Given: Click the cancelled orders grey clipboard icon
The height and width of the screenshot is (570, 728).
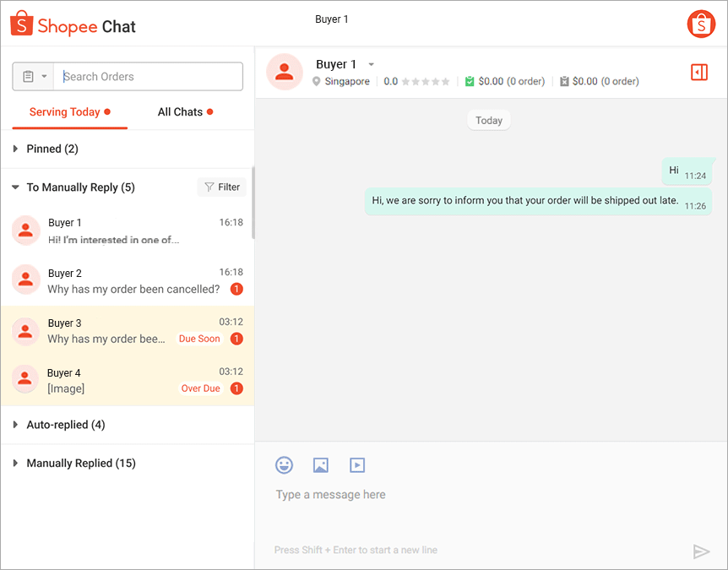Looking at the screenshot, I should (564, 81).
